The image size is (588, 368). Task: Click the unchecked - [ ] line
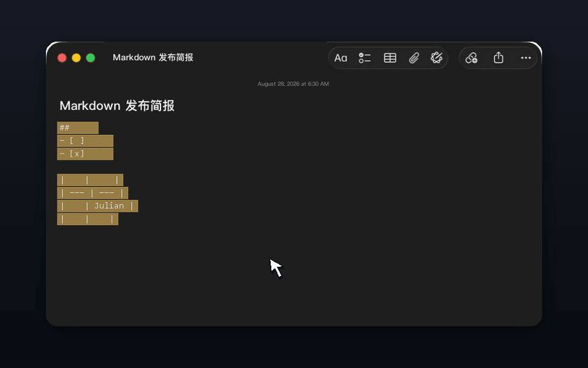click(85, 141)
